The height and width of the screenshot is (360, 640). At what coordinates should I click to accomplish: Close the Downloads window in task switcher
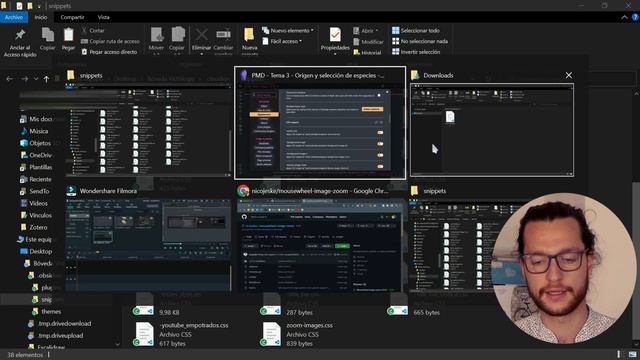pos(569,75)
